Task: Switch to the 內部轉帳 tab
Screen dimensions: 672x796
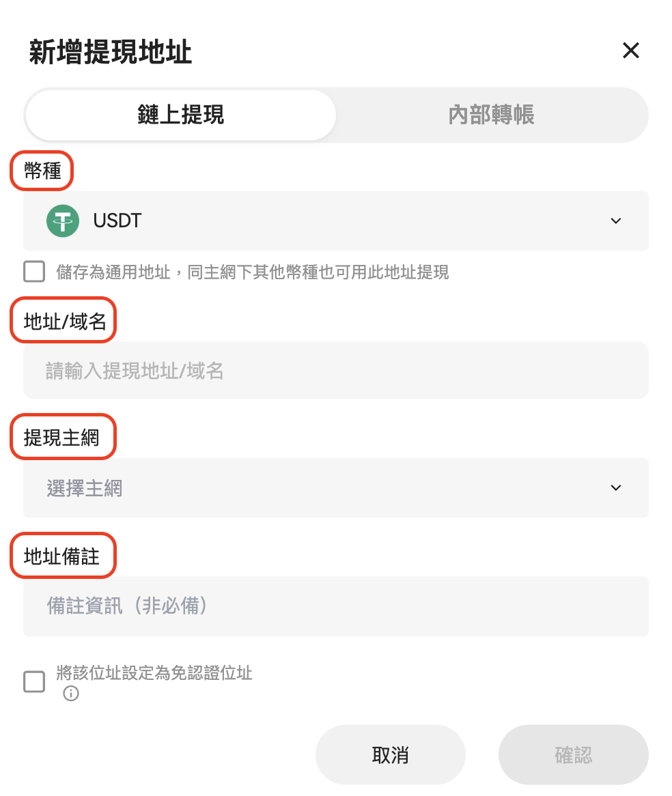Action: tap(491, 115)
